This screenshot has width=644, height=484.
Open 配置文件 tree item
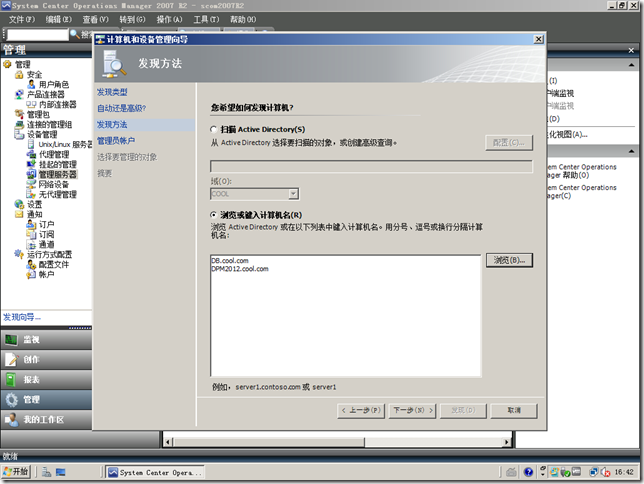[54, 264]
